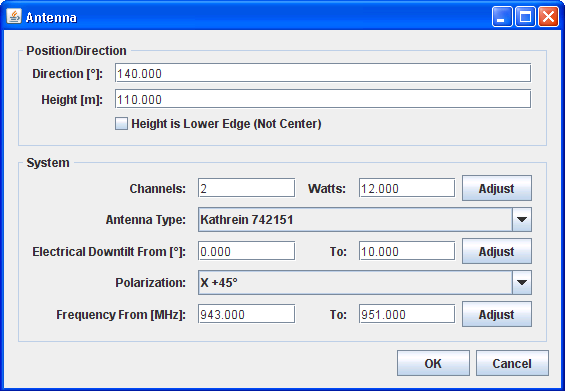This screenshot has height=391, width=565.
Task: Click Downtilt To field showing 10.000
Action: [407, 251]
